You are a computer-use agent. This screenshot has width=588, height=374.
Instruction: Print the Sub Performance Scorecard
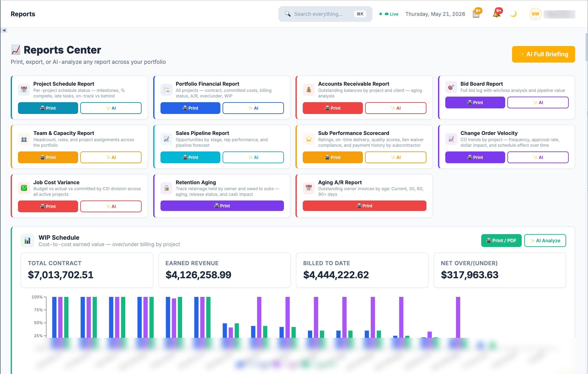tap(333, 157)
